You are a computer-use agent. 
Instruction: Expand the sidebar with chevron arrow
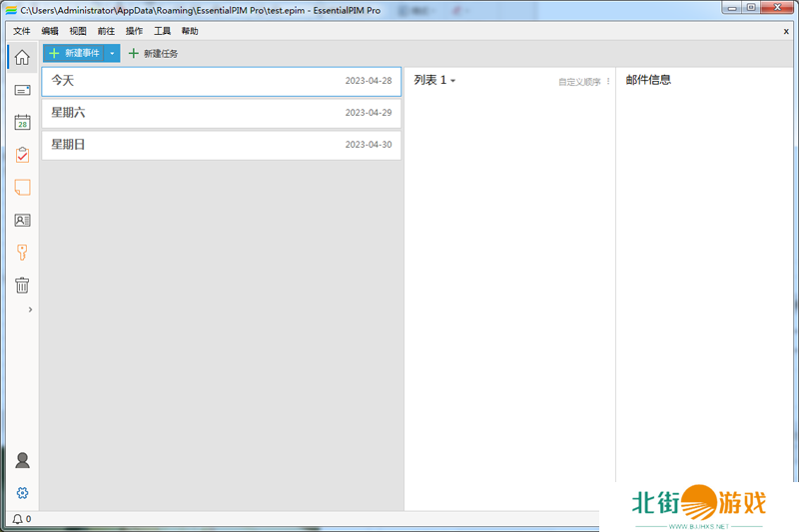[x=30, y=310]
